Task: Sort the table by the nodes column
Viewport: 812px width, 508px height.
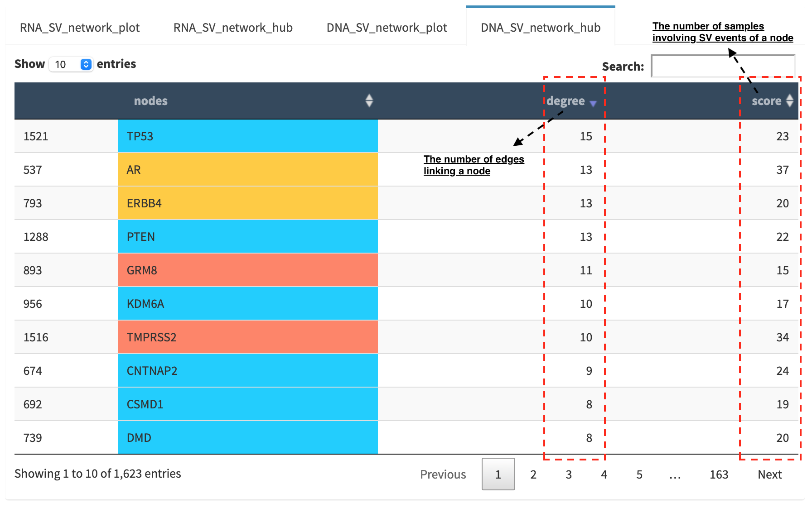Action: click(x=369, y=101)
